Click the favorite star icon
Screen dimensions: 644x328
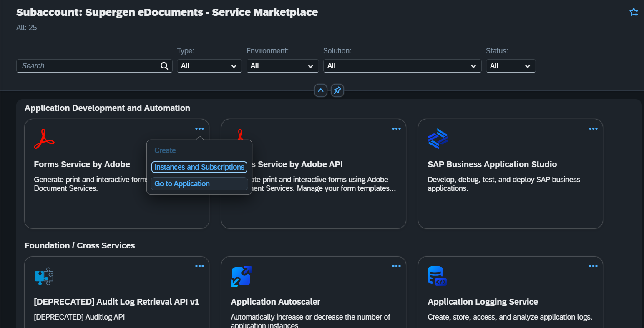634,12
